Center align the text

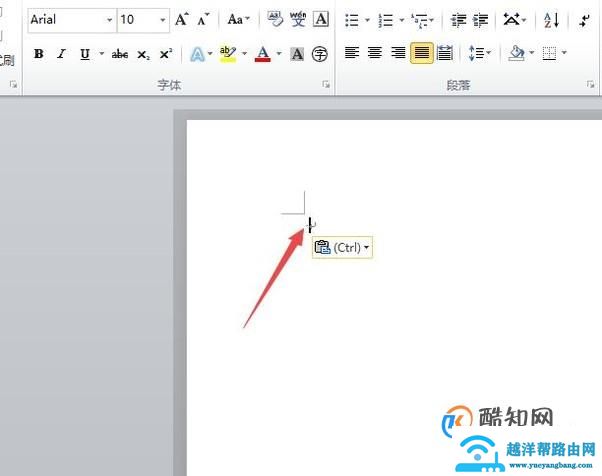[375, 53]
